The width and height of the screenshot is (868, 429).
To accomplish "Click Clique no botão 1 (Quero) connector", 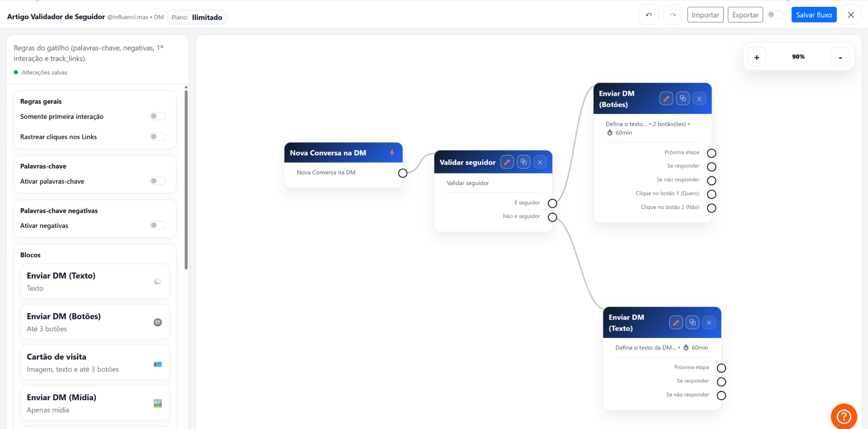I will tap(711, 194).
